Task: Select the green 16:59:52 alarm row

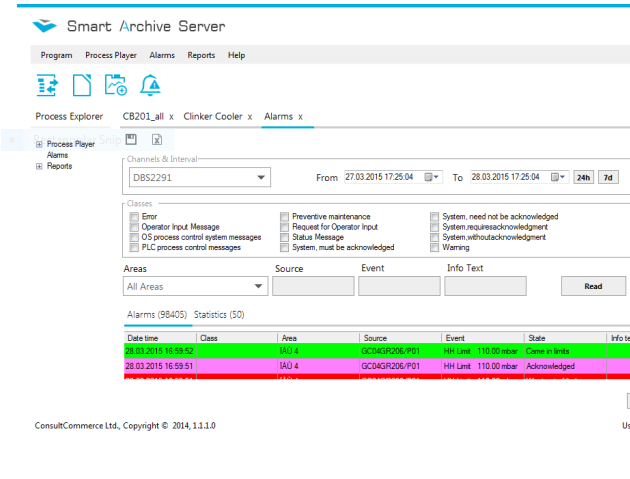Action: coord(377,351)
